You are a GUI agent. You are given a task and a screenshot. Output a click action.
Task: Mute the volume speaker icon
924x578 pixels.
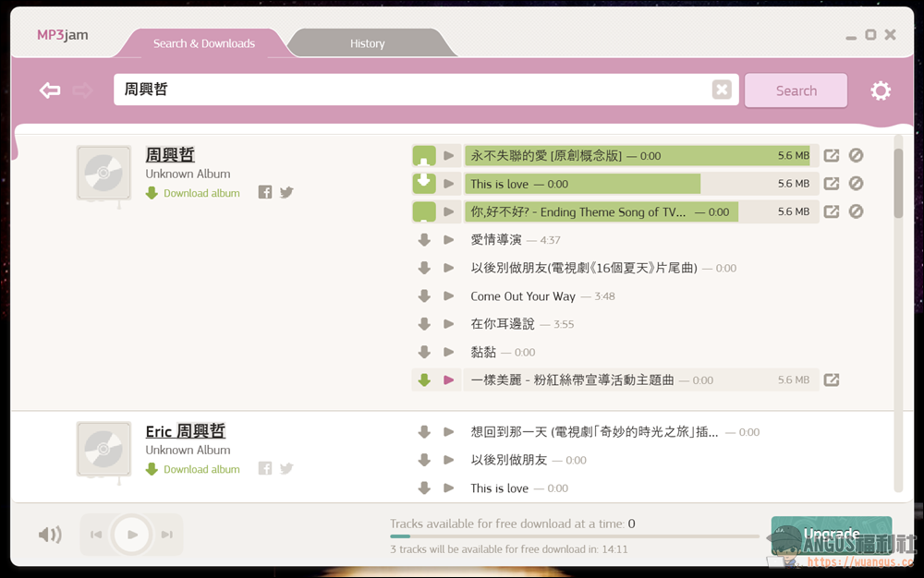[x=50, y=535]
